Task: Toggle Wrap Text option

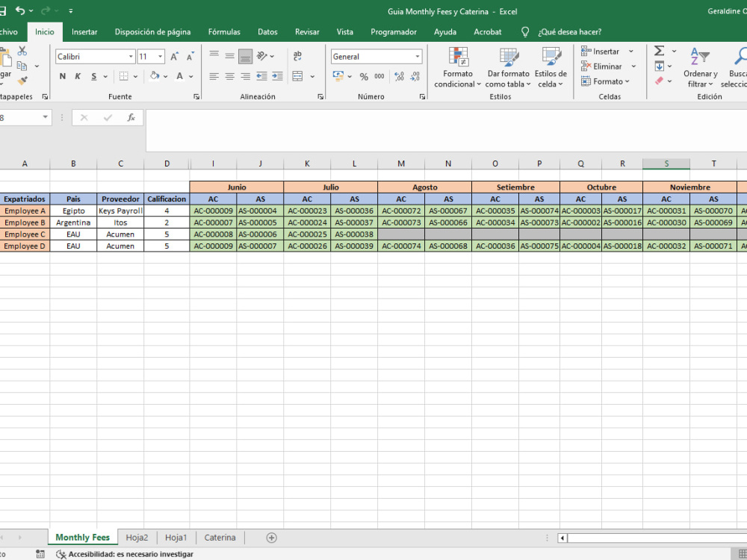Action: tap(298, 56)
